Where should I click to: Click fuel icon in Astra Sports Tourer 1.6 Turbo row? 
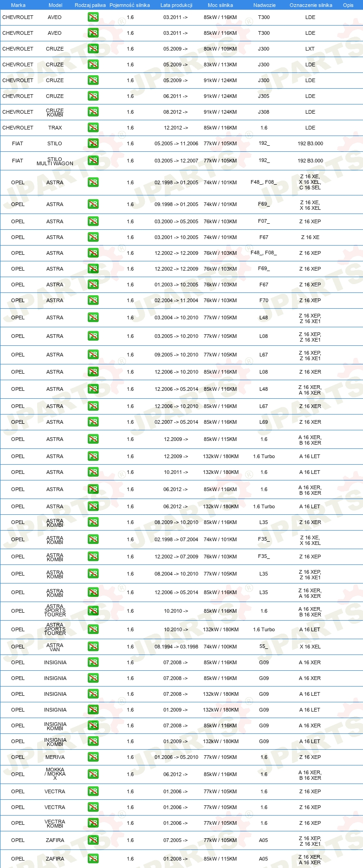(x=93, y=629)
